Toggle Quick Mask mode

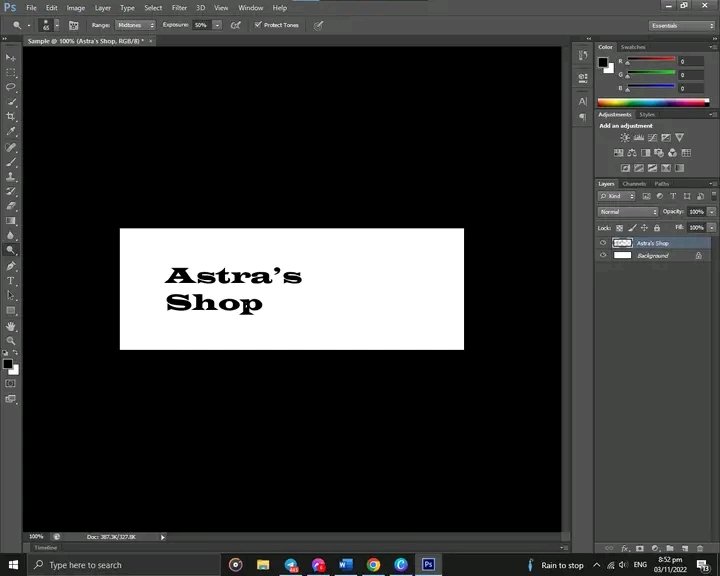pos(10,384)
